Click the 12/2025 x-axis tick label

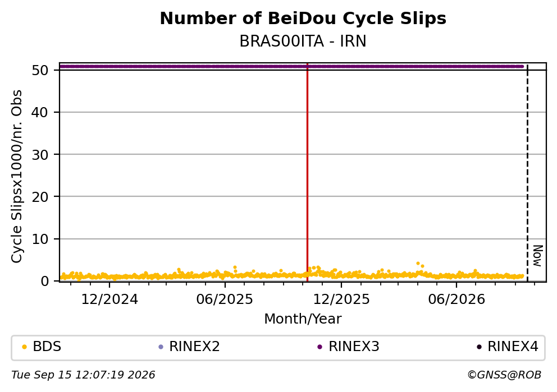click(341, 300)
